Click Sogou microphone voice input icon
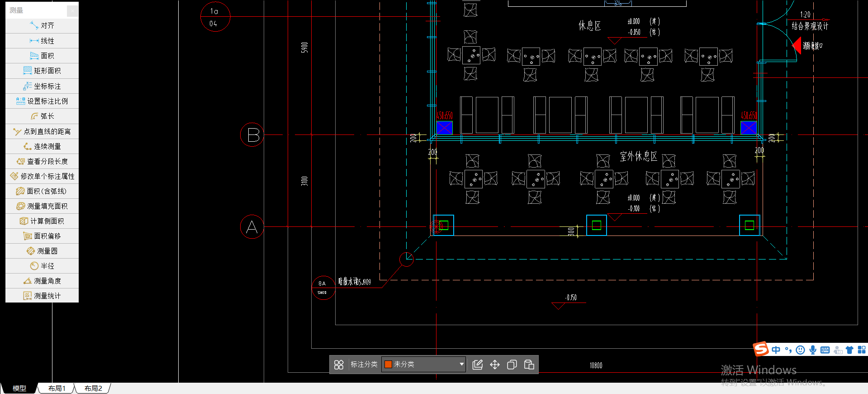This screenshot has height=394, width=868. (x=813, y=350)
